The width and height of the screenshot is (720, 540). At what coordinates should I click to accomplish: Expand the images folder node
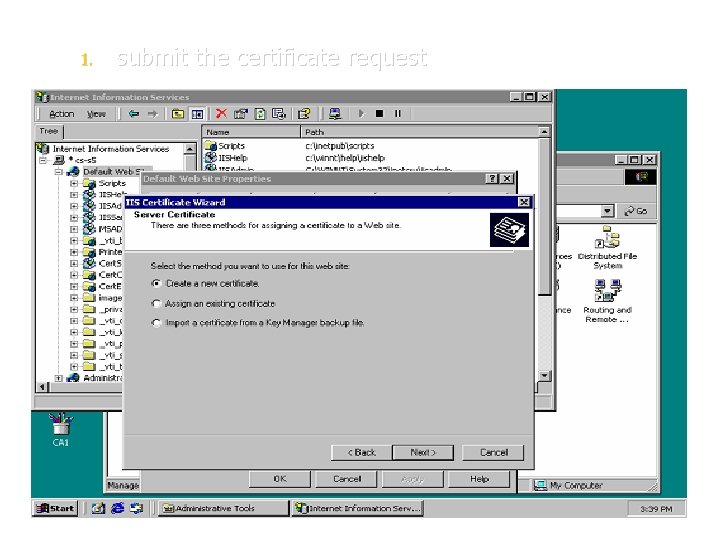point(73,298)
